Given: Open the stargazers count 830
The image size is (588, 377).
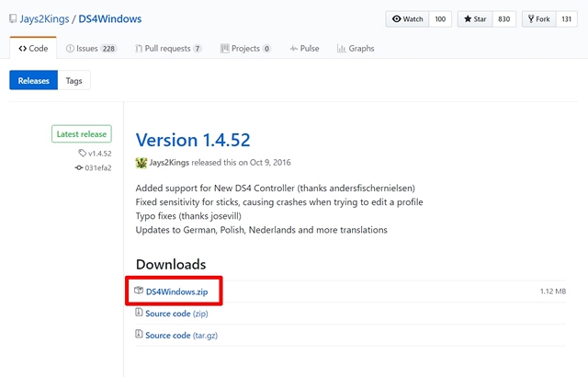Looking at the screenshot, I should (504, 19).
